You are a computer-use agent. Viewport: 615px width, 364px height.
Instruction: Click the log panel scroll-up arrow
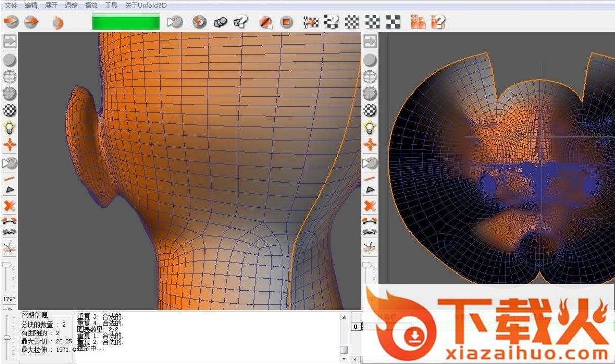click(x=344, y=317)
